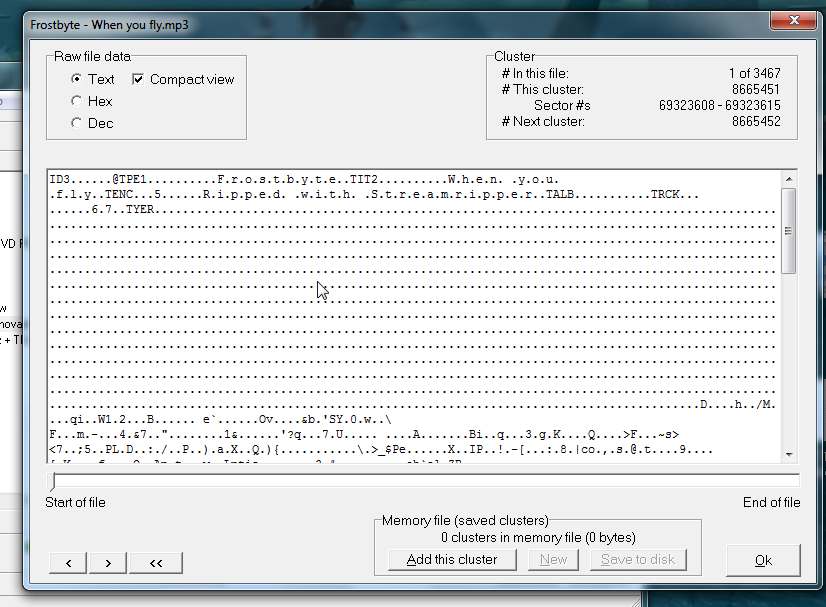Click the 'Start of file' label

tap(75, 502)
